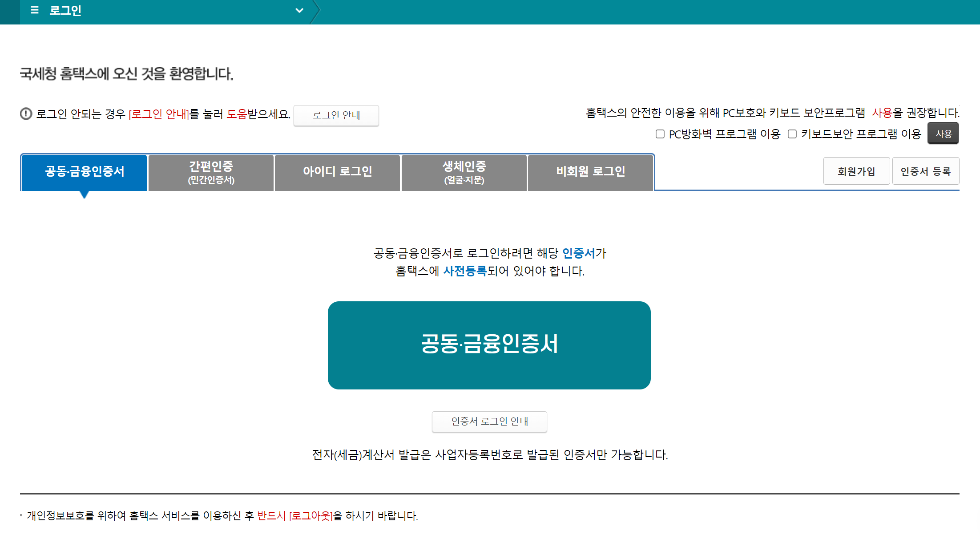Collapse the 로그인 breadcrumb chevron
This screenshot has height=543, width=980.
pos(299,10)
